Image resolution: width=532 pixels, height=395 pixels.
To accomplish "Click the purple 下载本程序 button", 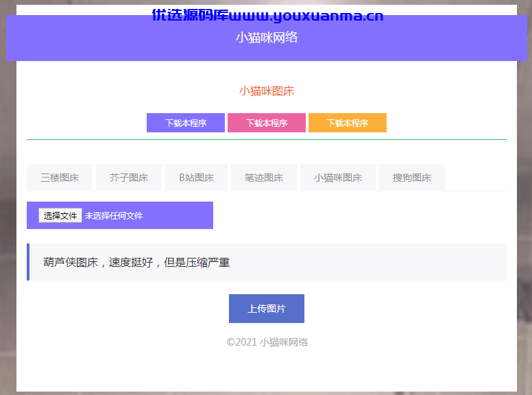I will coord(186,123).
